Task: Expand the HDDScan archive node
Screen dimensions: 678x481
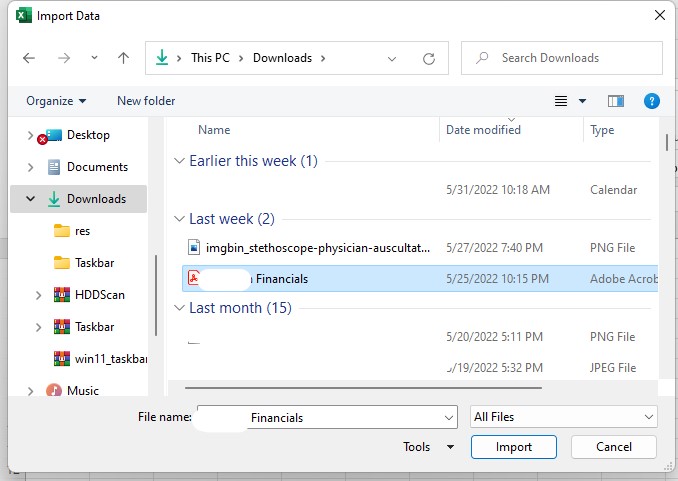Action: pos(38,295)
